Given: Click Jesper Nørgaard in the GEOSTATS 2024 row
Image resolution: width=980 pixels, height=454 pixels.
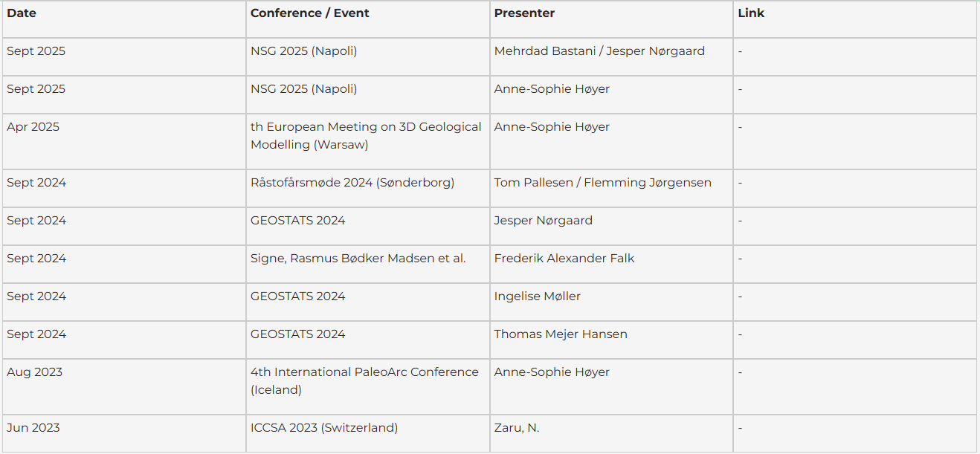Looking at the screenshot, I should click(x=543, y=221).
